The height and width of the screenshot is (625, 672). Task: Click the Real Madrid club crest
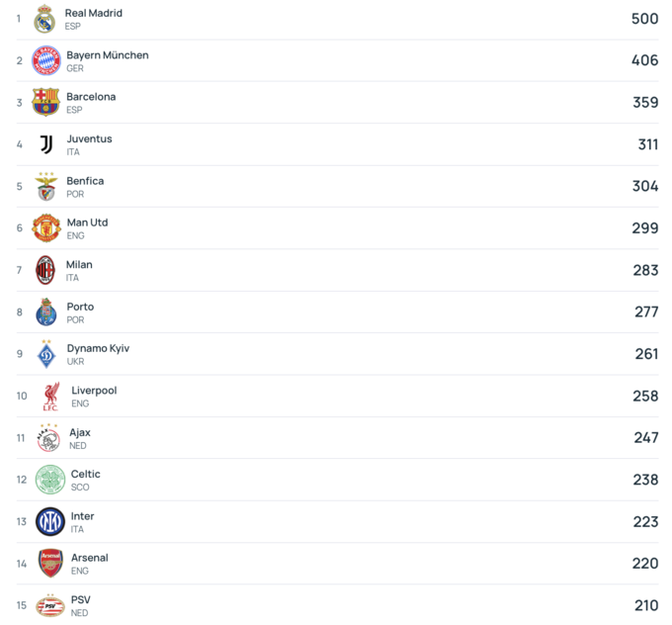coord(44,19)
